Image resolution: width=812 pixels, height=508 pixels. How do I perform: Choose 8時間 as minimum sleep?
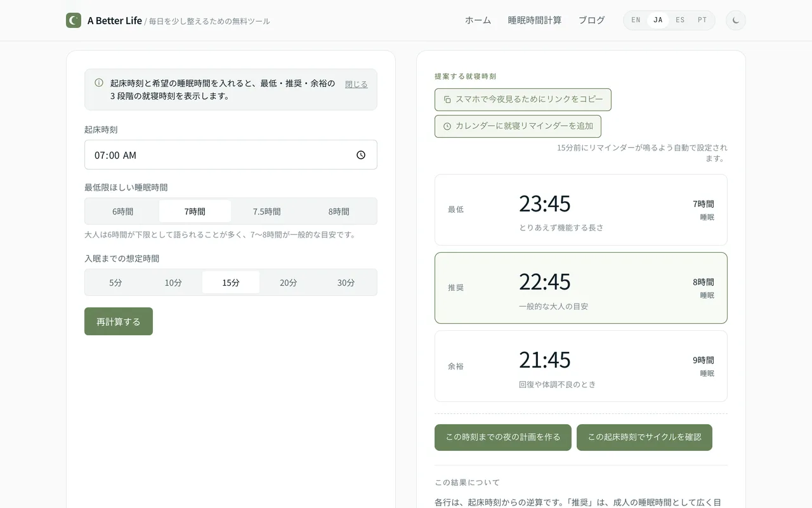339,211
